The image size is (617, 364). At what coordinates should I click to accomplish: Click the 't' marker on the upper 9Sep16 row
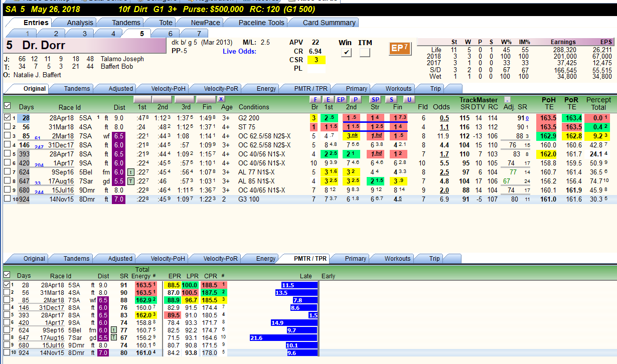coord(130,172)
